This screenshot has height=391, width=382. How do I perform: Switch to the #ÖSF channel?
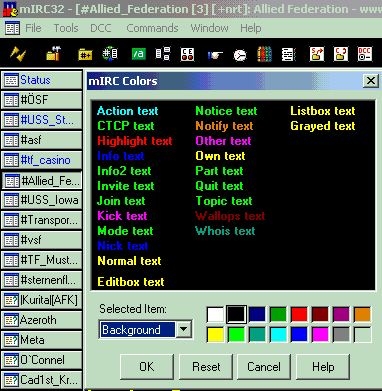pyautogui.click(x=42, y=100)
